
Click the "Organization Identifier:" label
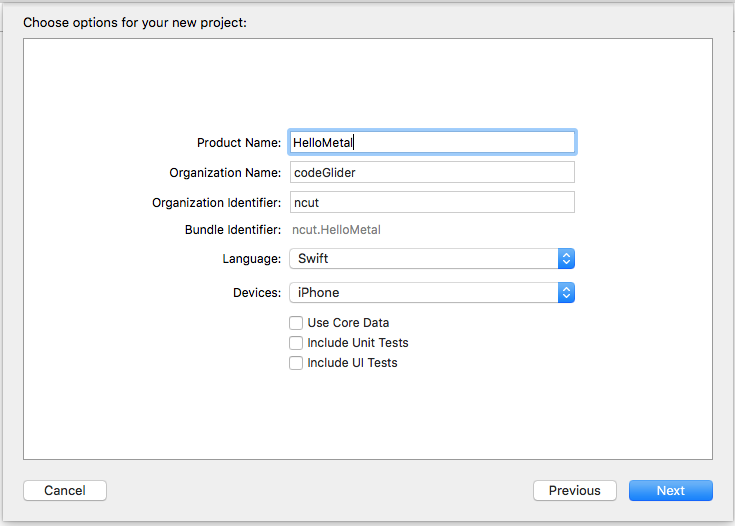(x=216, y=203)
